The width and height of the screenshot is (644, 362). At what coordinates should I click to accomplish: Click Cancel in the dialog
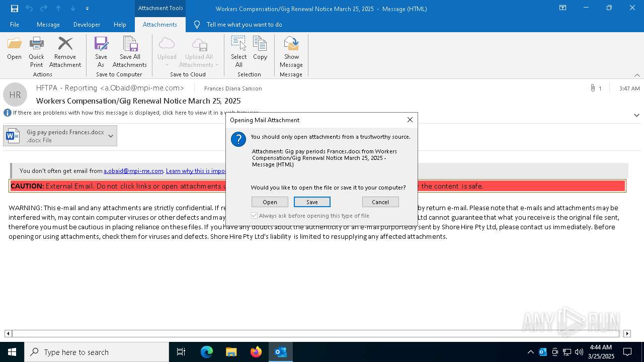pyautogui.click(x=380, y=202)
